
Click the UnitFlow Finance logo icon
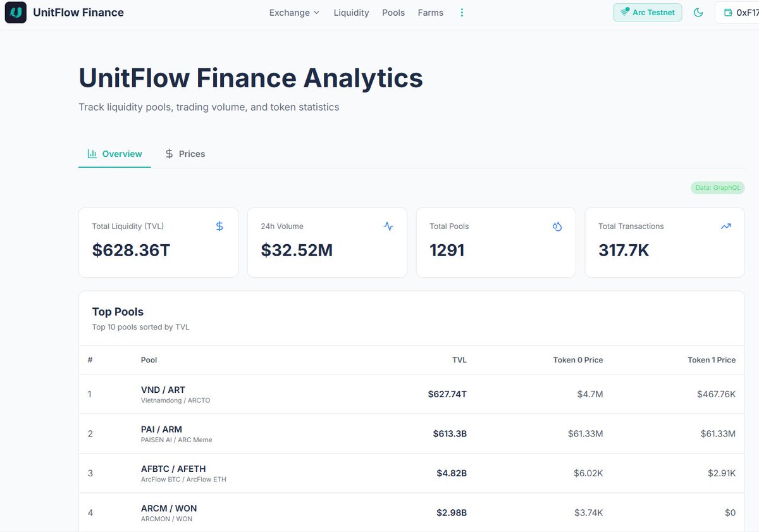coord(15,12)
